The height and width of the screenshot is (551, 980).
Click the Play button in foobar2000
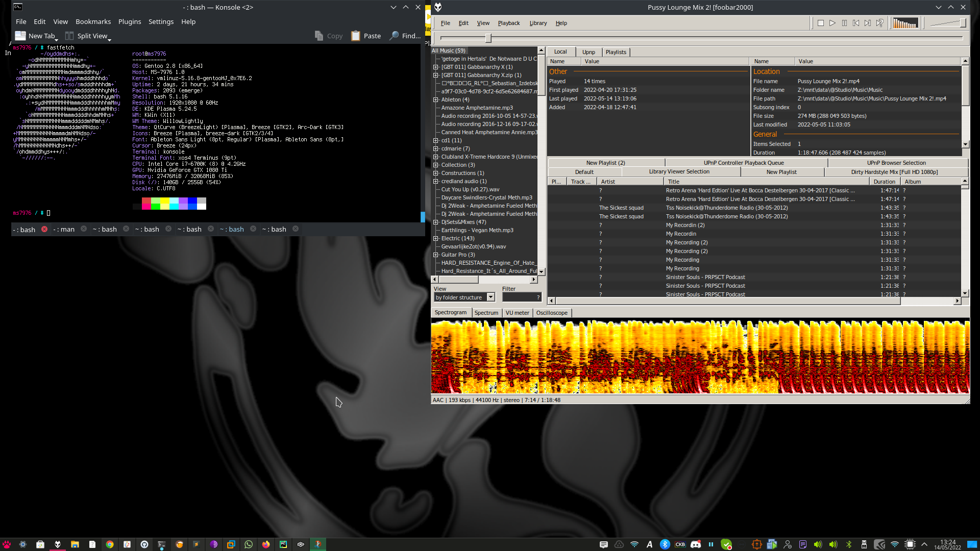point(832,23)
